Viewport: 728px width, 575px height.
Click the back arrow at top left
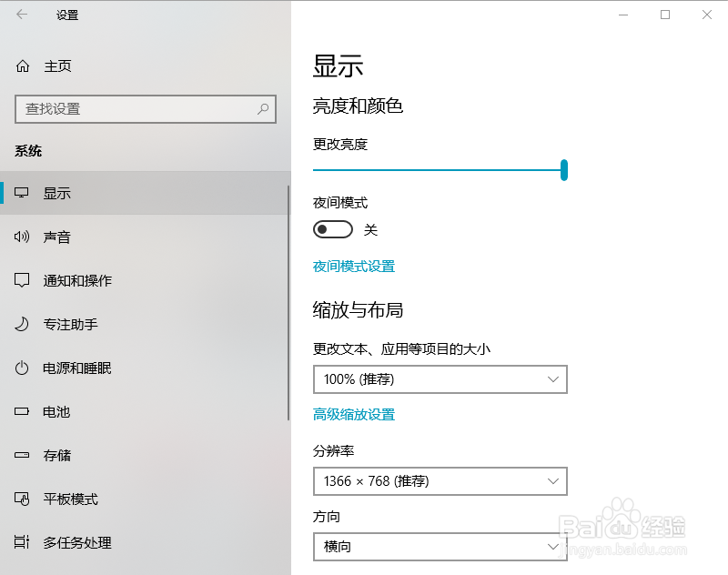[20, 15]
